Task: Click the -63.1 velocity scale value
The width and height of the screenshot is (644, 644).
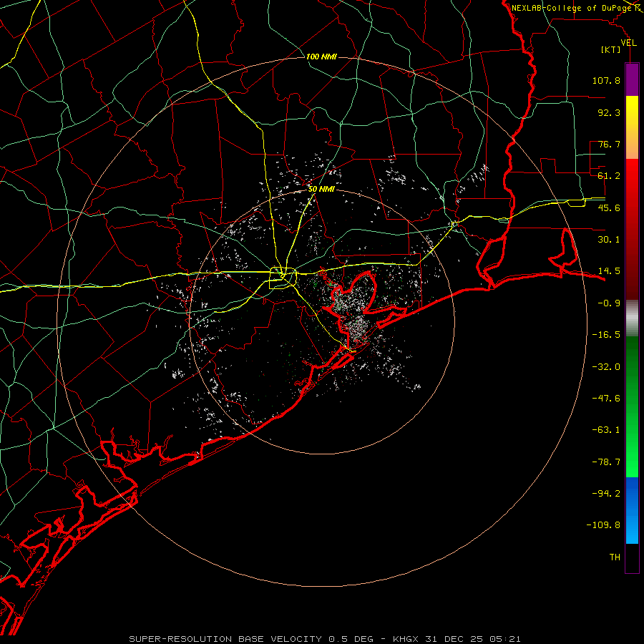Action: point(606,430)
